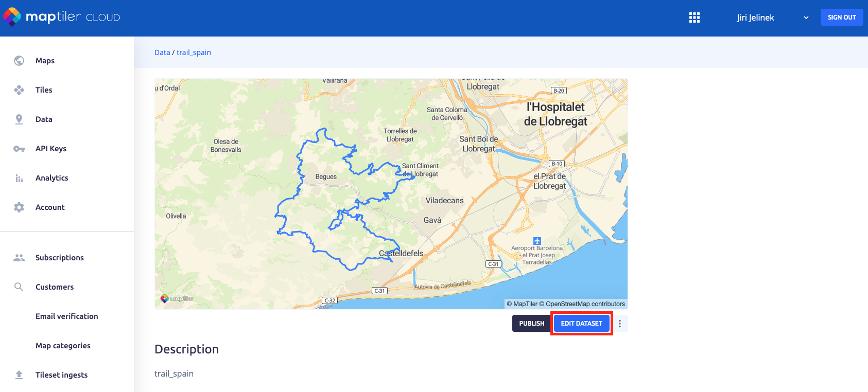The image size is (868, 392).
Task: Click the Jiri Jelinek user name
Action: pyautogui.click(x=755, y=18)
